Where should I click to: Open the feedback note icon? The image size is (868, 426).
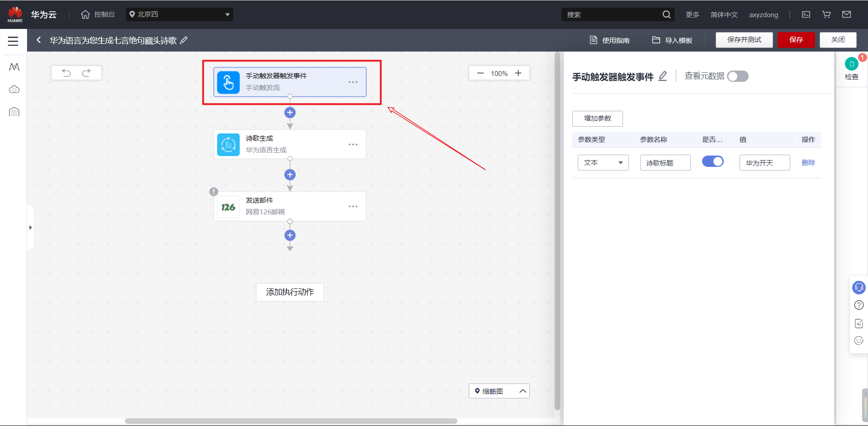[x=859, y=323]
